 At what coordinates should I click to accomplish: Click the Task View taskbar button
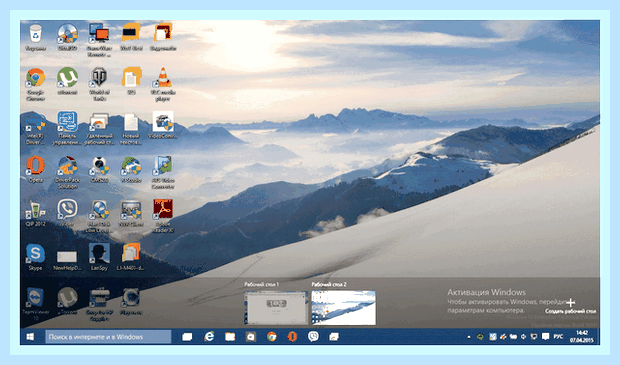point(187,337)
